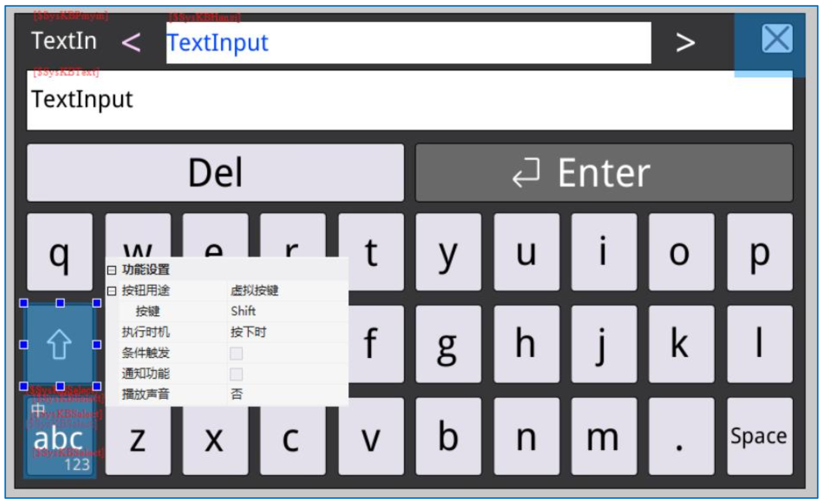Click the lower TextInput text box
Viewport: 821px width, 504px height.
tap(409, 100)
